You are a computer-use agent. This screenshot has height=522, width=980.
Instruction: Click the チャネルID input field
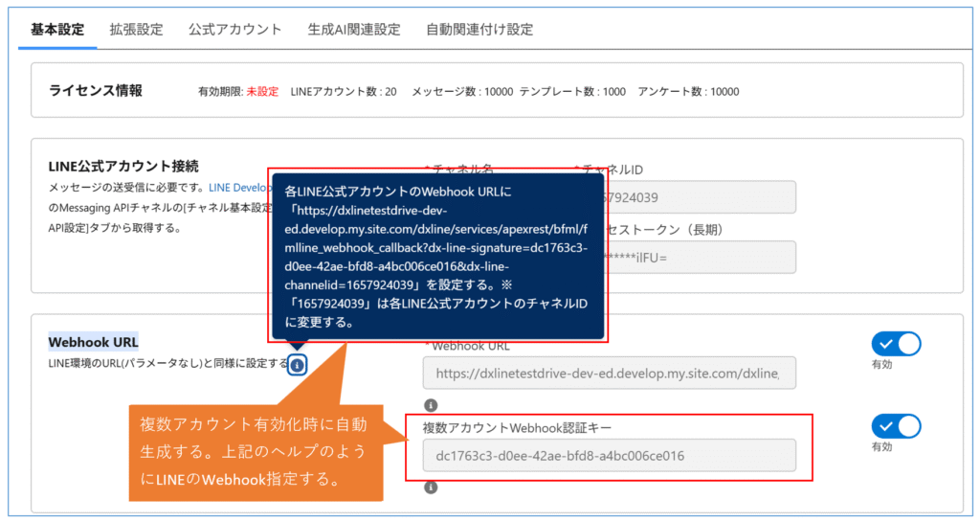699,197
